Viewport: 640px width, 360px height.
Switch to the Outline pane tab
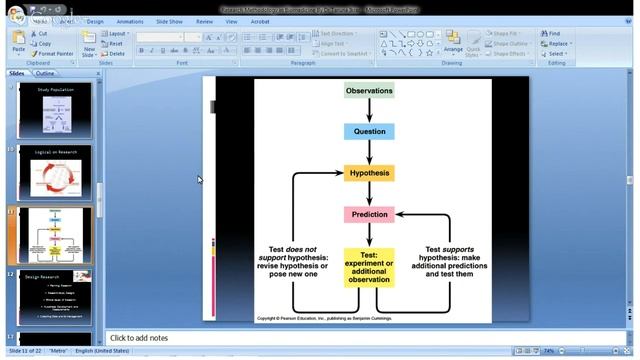coord(45,73)
